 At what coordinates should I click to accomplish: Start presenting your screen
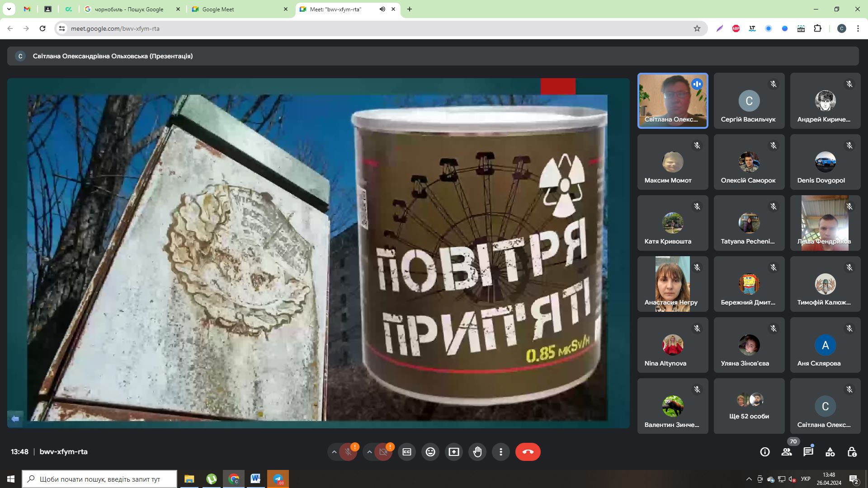[454, 452]
